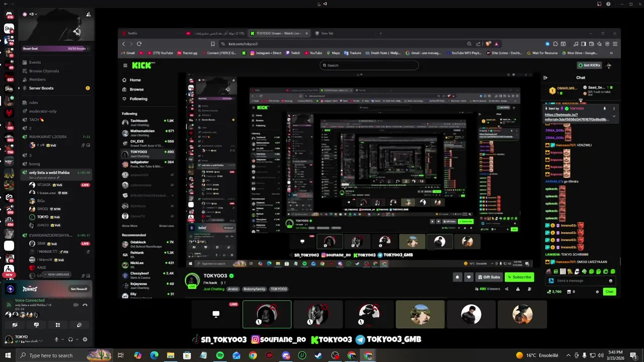
Task: Open the Activities launcher icon
Action: click(x=58, y=325)
